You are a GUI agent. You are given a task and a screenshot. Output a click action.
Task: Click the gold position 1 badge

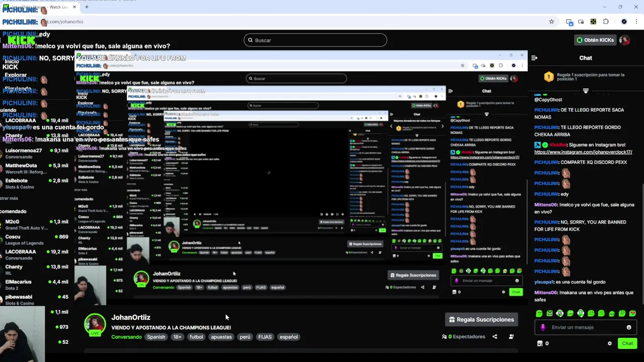coord(549,77)
